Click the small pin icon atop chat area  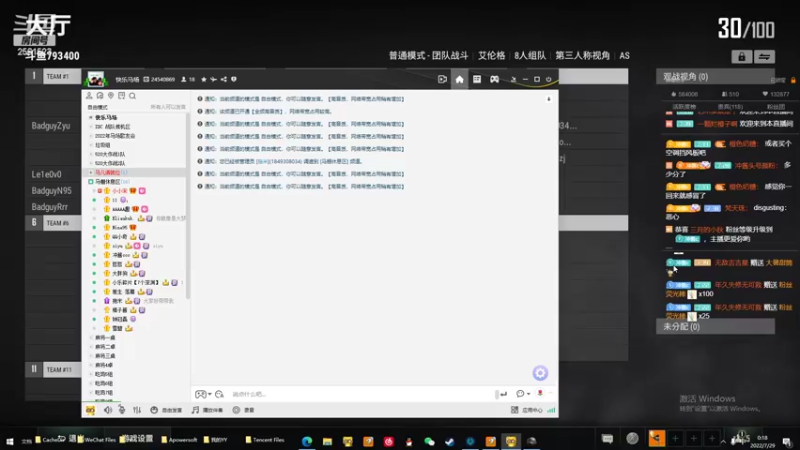click(549, 99)
